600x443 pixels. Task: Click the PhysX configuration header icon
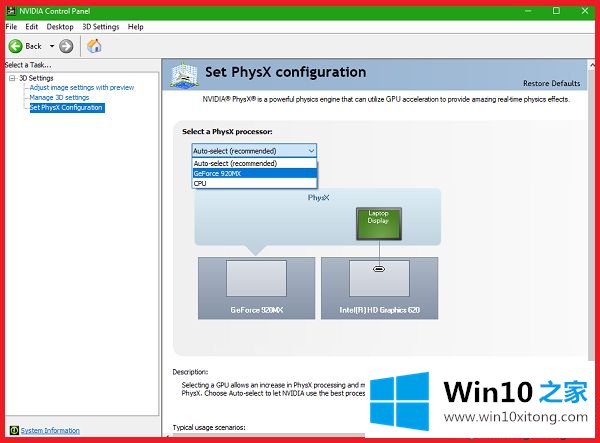184,75
